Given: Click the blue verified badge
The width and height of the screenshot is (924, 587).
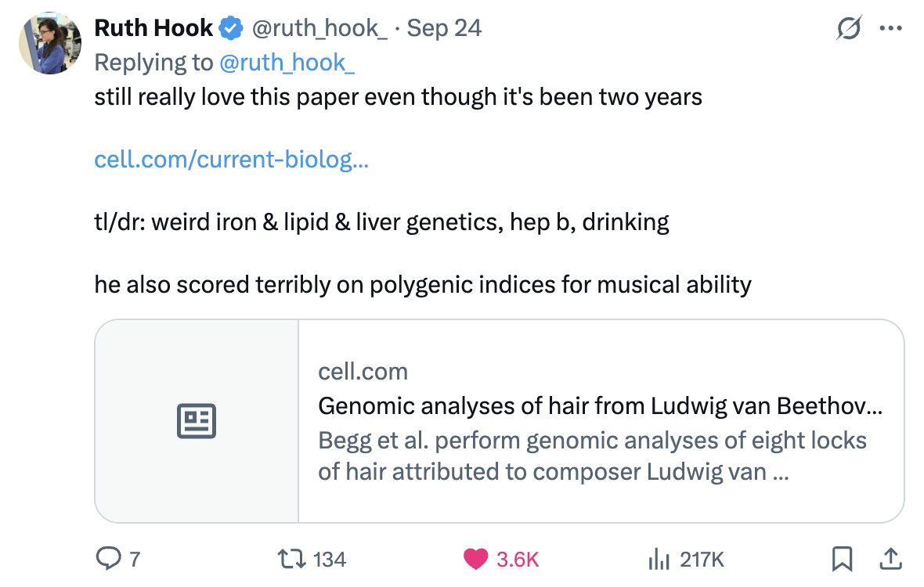Looking at the screenshot, I should click(x=230, y=29).
